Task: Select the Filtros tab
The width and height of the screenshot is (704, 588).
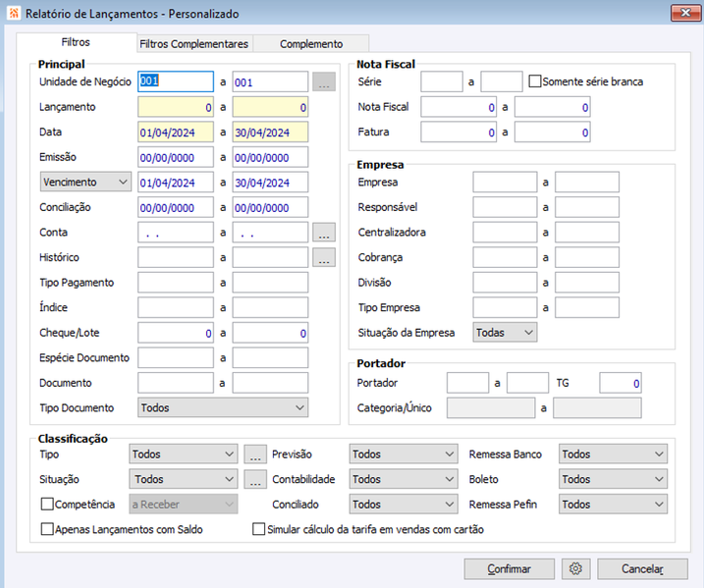Action: [76, 42]
